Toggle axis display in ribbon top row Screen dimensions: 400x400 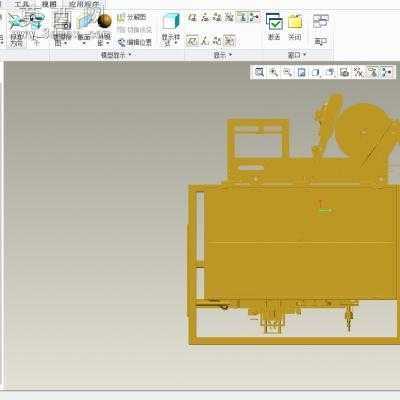point(205,17)
